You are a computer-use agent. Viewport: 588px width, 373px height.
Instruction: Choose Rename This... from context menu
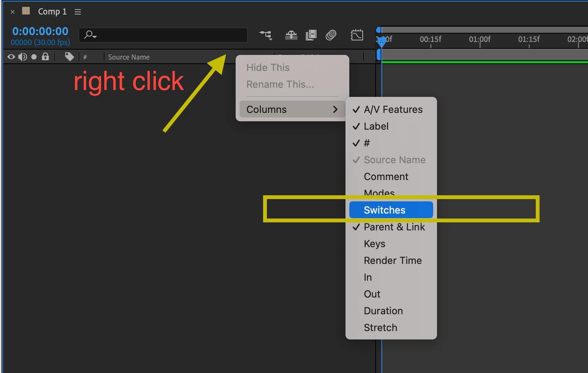pos(292,84)
